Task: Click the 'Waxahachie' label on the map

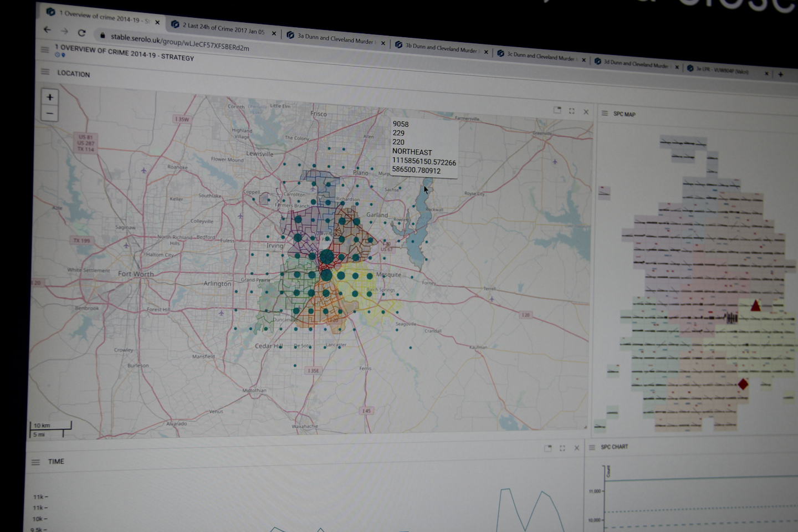Action: (x=305, y=426)
